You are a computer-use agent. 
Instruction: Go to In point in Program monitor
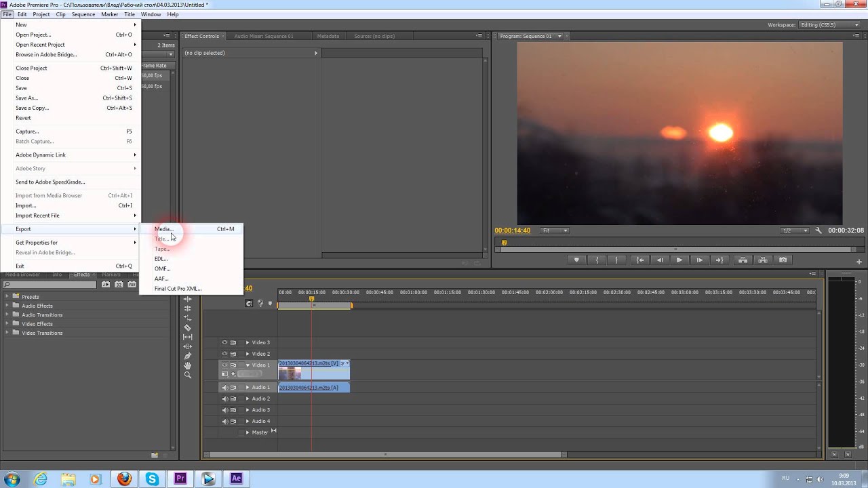click(640, 260)
